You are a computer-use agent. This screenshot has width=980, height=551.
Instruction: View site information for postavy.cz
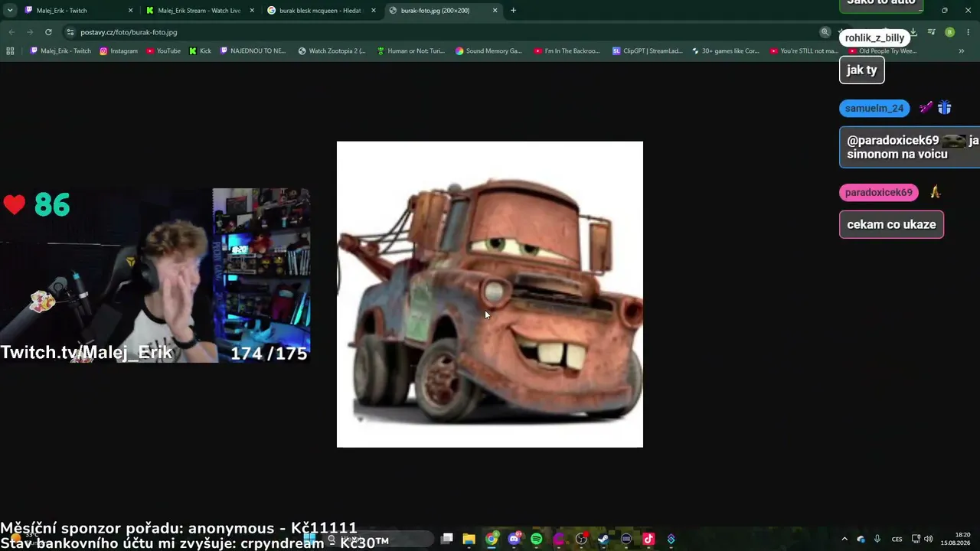[70, 32]
